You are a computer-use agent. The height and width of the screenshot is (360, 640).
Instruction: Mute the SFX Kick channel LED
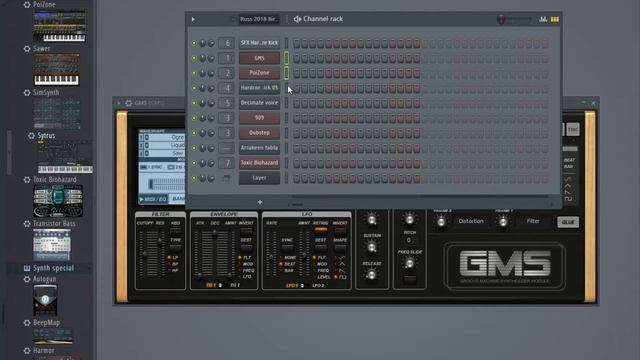coord(194,43)
